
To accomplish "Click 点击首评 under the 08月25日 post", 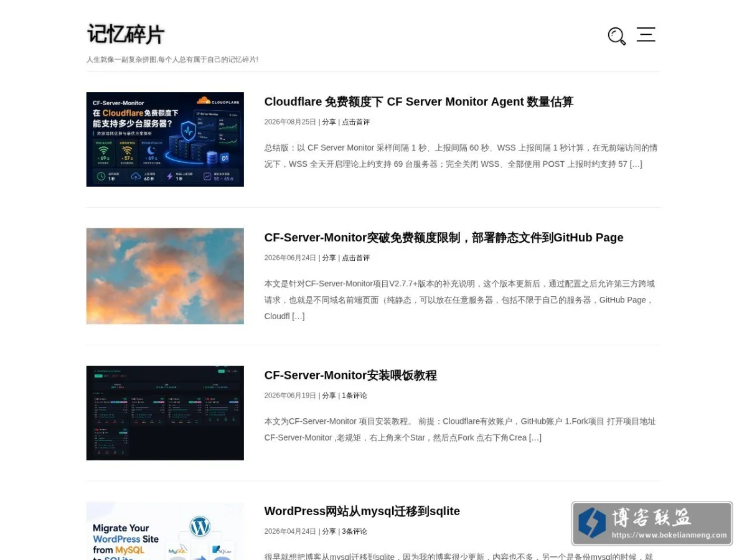I will 355,122.
